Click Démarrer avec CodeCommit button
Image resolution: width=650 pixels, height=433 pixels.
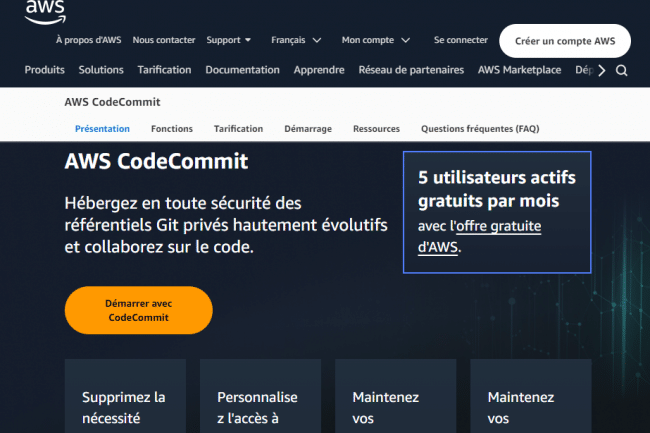click(x=138, y=310)
